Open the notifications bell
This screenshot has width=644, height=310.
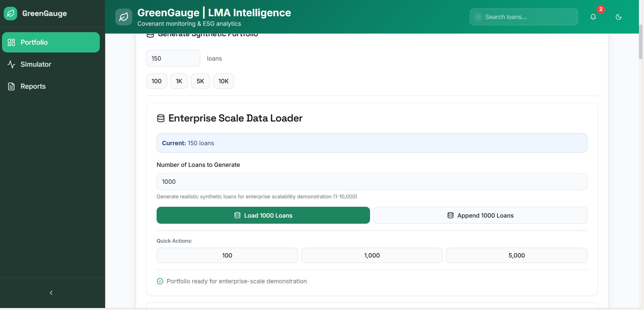[x=593, y=17]
